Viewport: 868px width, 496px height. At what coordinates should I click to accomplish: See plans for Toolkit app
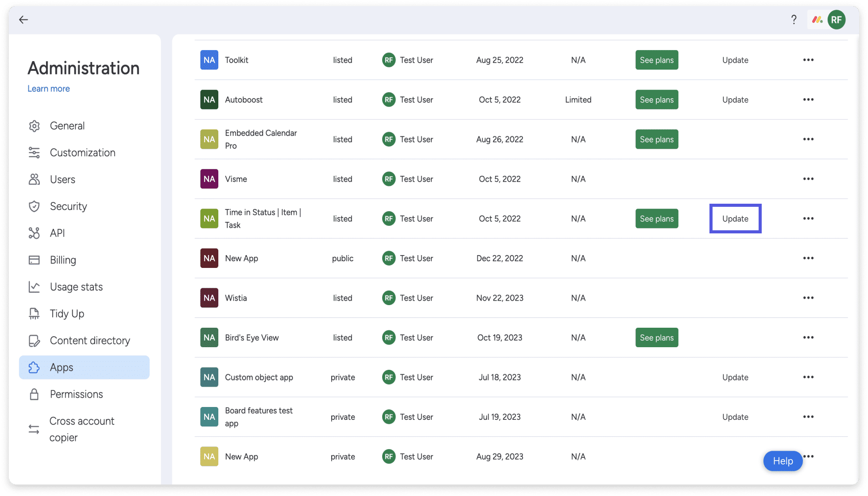tap(657, 60)
